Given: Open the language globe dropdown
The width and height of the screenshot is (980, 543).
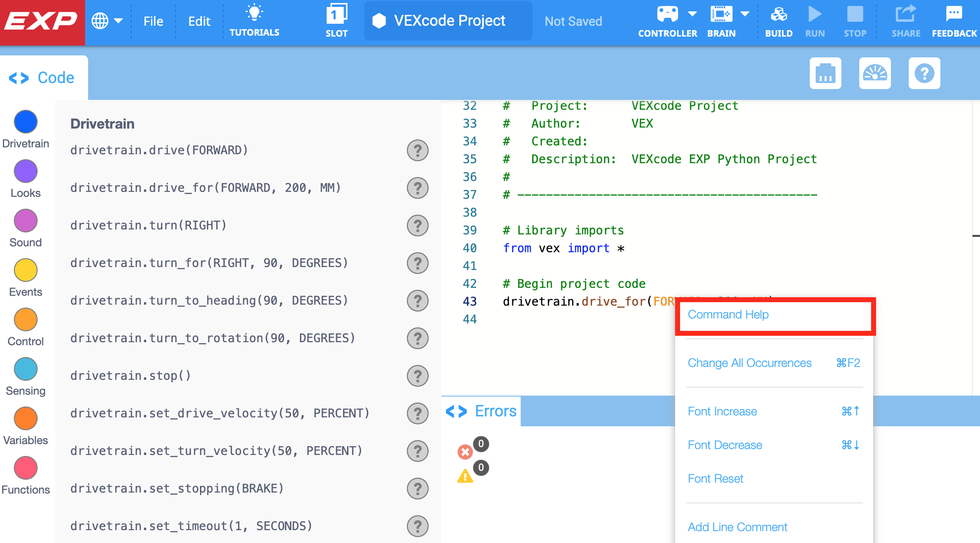Looking at the screenshot, I should pyautogui.click(x=107, y=21).
